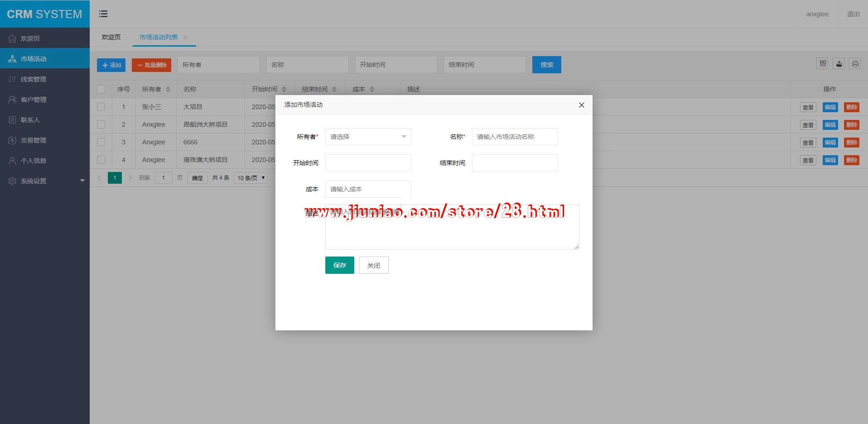Focus the 所有者 search filter field
The height and width of the screenshot is (424, 868).
tap(219, 65)
